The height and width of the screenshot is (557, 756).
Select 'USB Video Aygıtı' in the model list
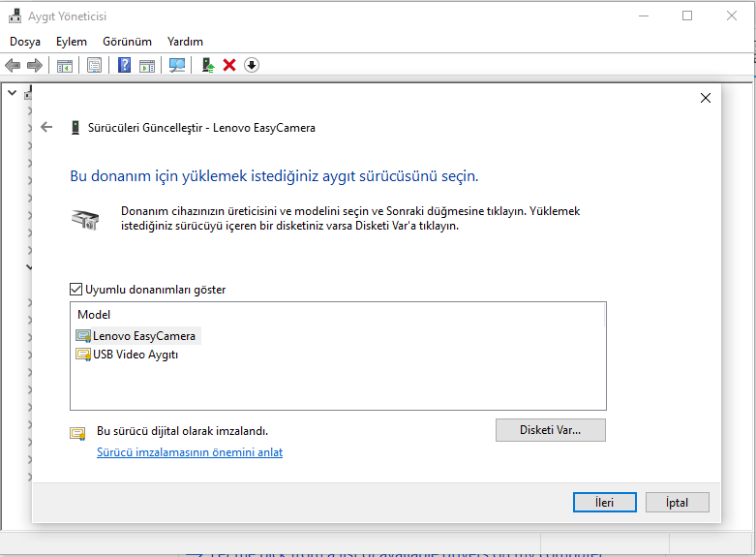point(136,355)
